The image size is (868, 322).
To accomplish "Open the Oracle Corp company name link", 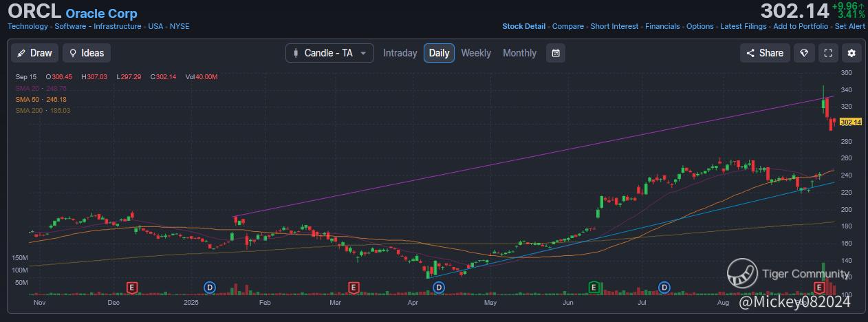I will pyautogui.click(x=101, y=13).
